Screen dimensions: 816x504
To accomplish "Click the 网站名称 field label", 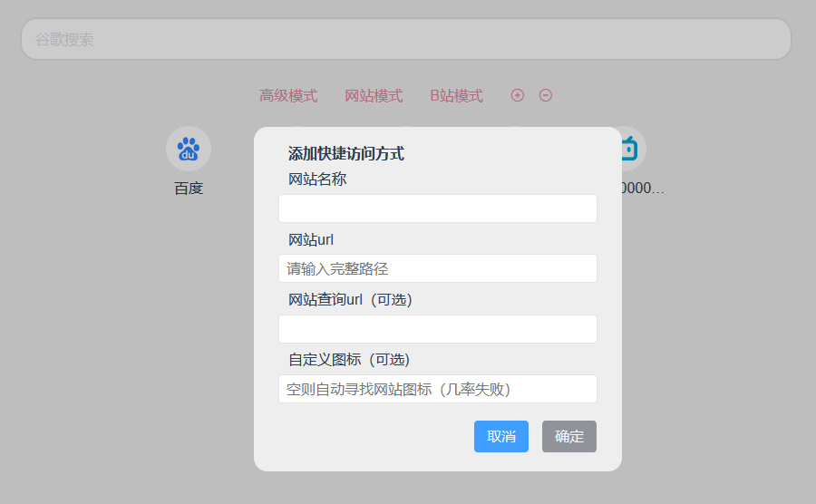I will pos(317,179).
